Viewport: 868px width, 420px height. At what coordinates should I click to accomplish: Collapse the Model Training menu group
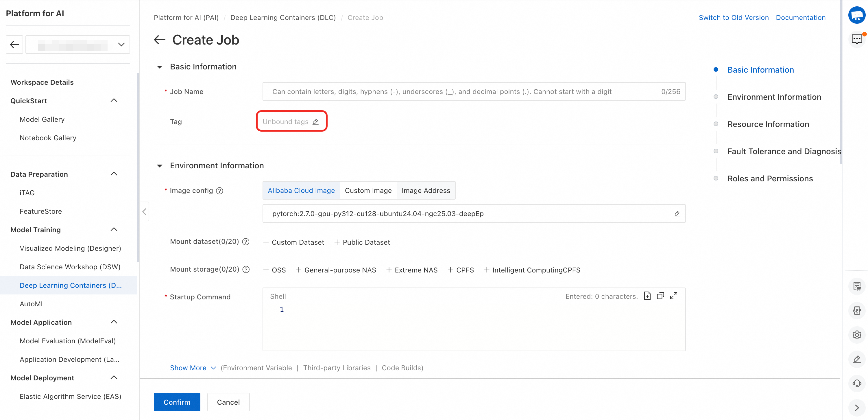tap(114, 230)
